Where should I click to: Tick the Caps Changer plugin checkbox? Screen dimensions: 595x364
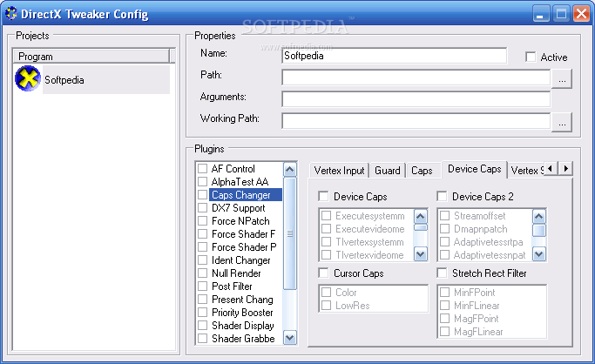[x=203, y=194]
